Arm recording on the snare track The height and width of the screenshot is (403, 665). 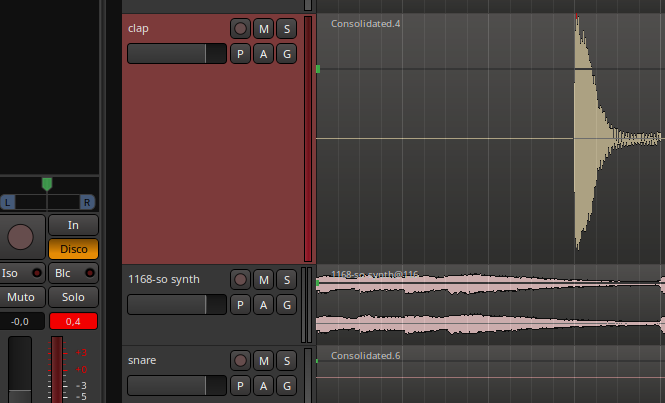(x=240, y=360)
